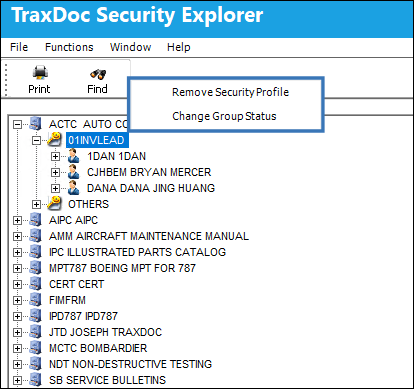The height and width of the screenshot is (389, 414).
Task: Select the JTD JOSEPH TRAXDOC label
Action: click(x=105, y=332)
